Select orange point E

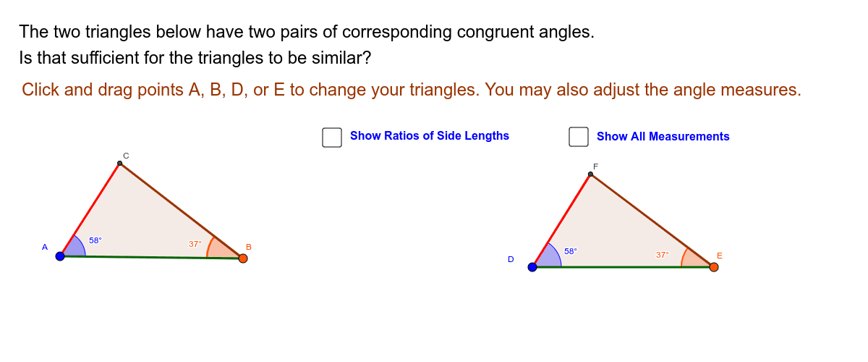tap(714, 267)
